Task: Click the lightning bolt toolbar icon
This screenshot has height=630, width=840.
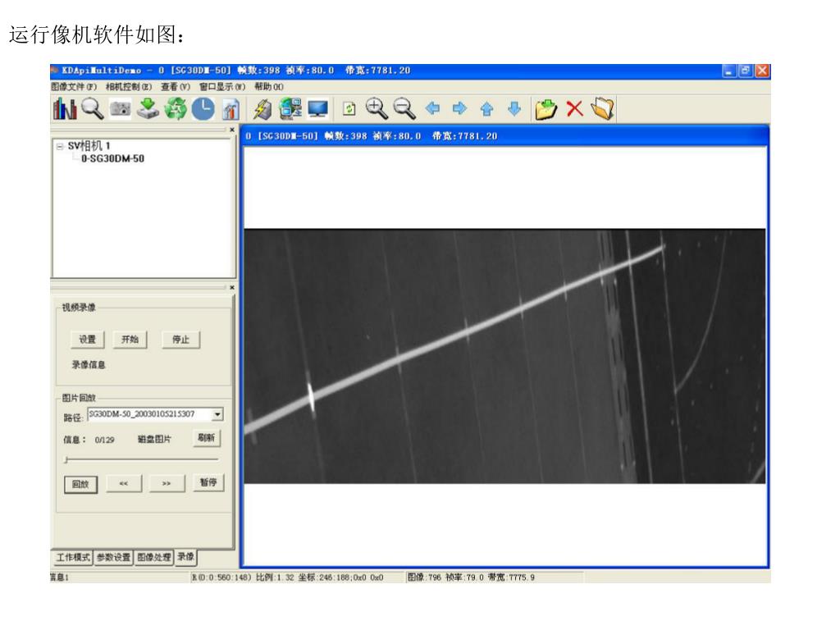Action: pyautogui.click(x=262, y=109)
